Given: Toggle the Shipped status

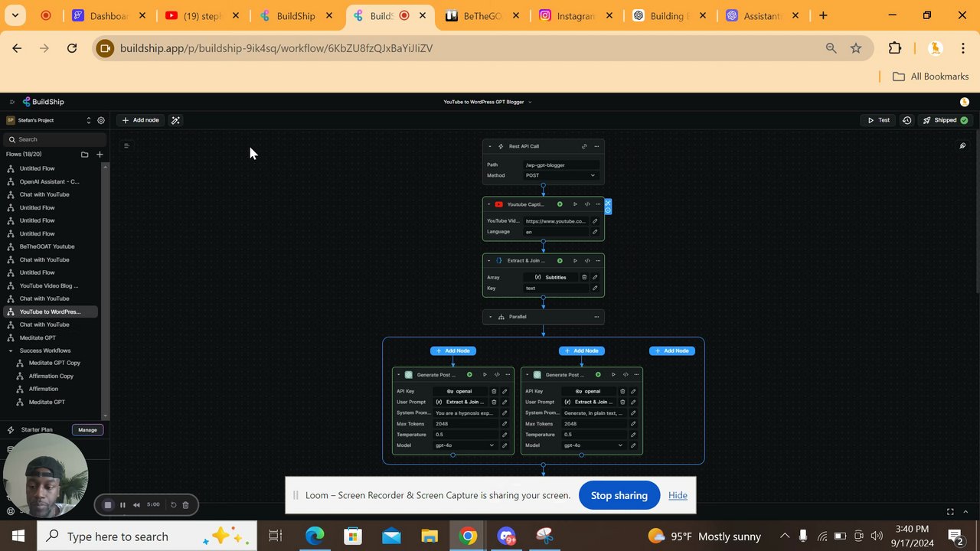Looking at the screenshot, I should tap(944, 120).
